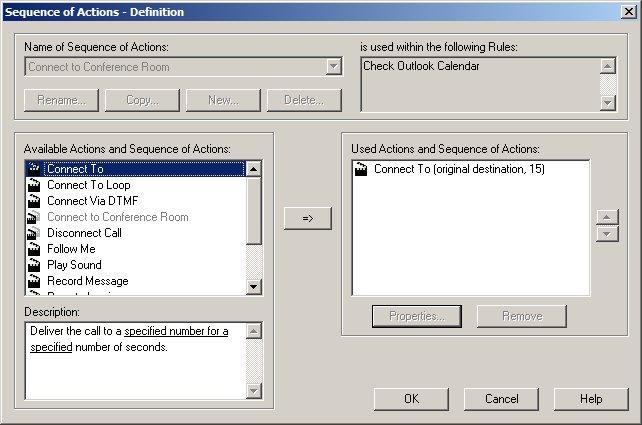Click the Remove button
Viewport: 642px width, 425px height.
pyautogui.click(x=522, y=316)
